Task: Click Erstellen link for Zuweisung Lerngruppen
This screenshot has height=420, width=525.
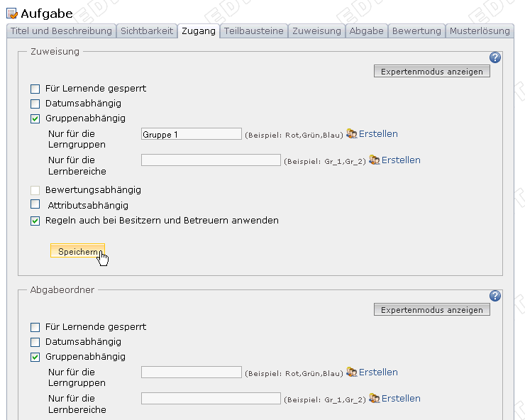Action: [x=378, y=134]
